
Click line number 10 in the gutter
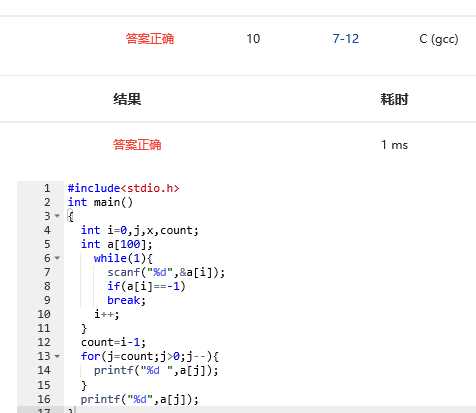(x=44, y=314)
